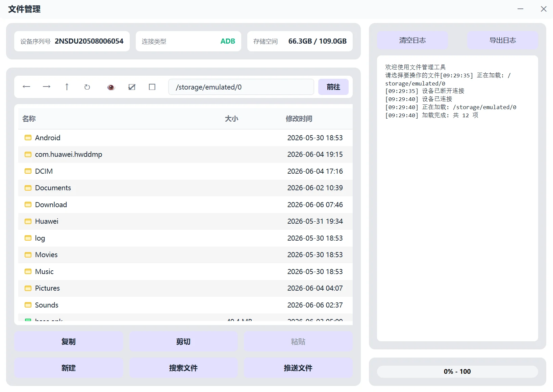
Task: Click the 0% - 100 progress bar
Action: (457, 371)
